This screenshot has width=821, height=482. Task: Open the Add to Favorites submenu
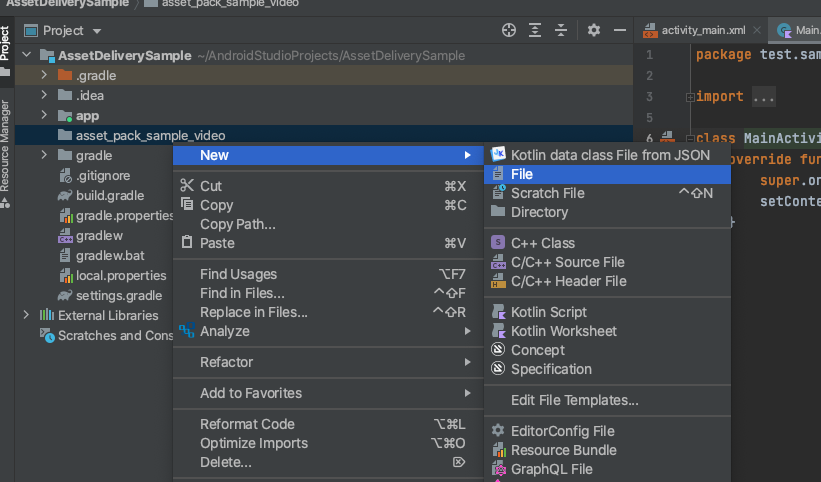pos(328,393)
